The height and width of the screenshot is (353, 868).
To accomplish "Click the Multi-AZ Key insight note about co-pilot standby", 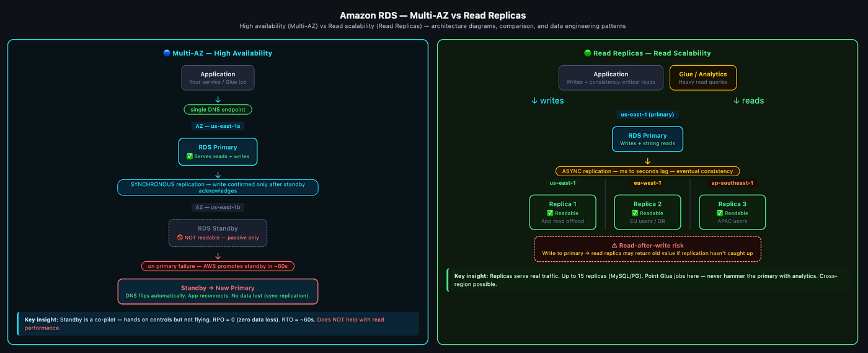I will 218,323.
